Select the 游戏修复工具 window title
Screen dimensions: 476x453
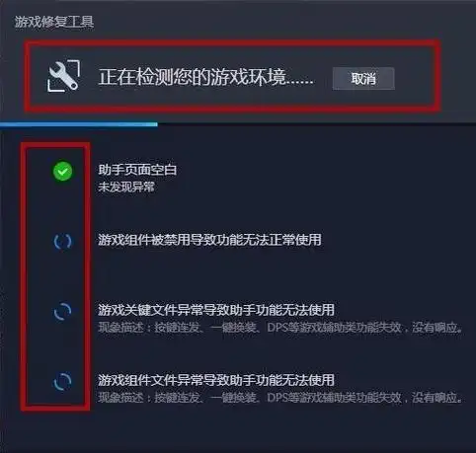click(54, 22)
